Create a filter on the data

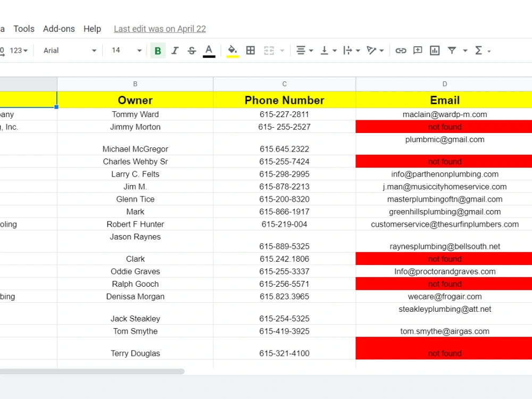point(452,50)
